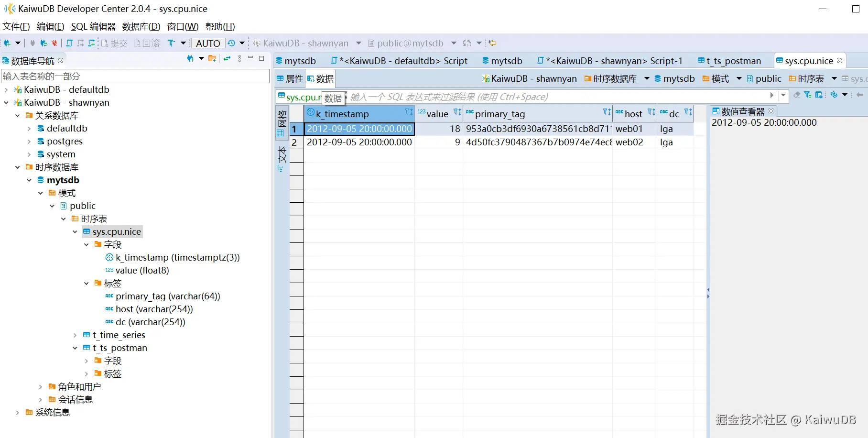Expand the 系统信息 node

tap(18, 412)
